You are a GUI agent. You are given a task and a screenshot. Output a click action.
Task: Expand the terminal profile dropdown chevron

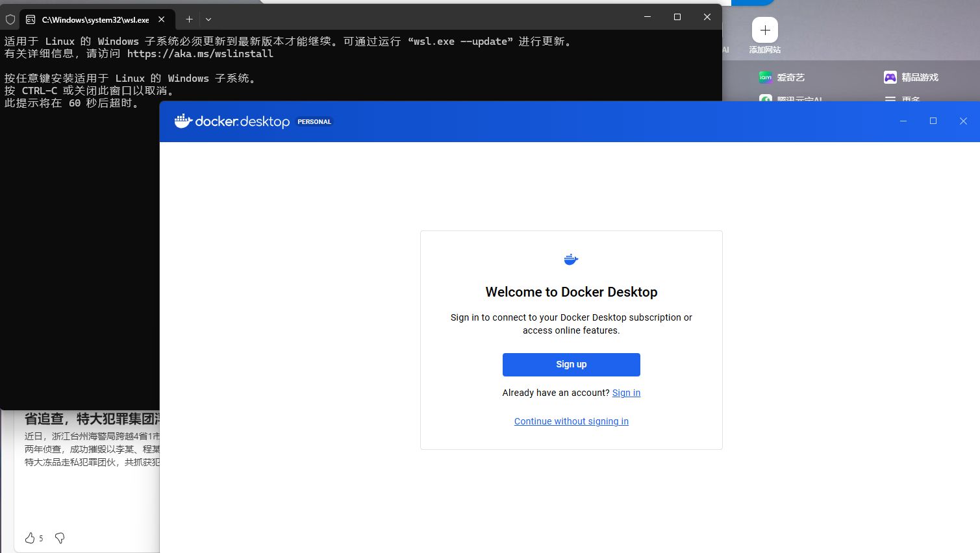coord(208,19)
